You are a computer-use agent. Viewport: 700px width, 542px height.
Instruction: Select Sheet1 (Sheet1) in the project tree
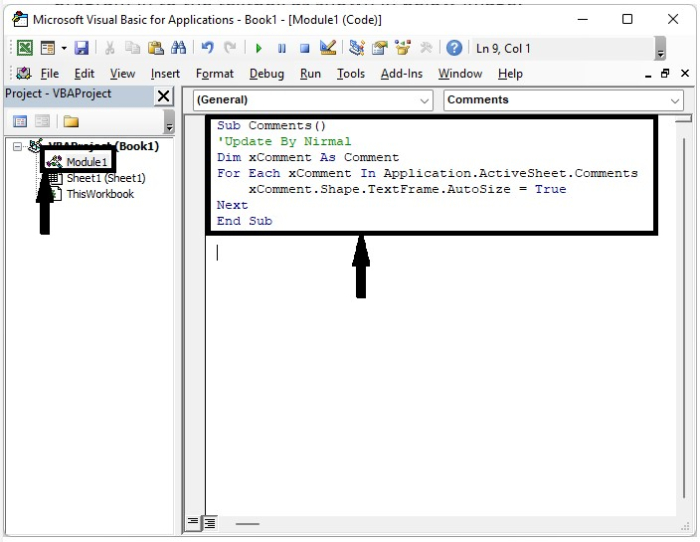(106, 178)
